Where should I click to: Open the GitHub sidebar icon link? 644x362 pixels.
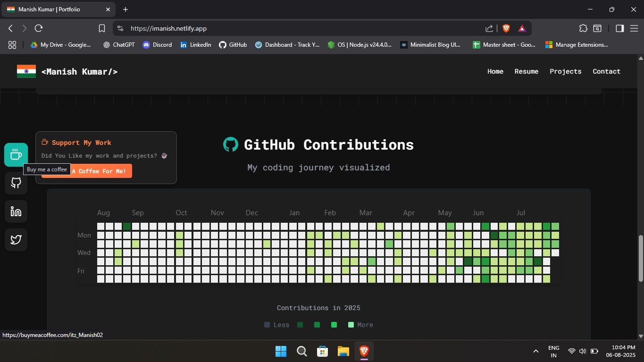tap(16, 183)
